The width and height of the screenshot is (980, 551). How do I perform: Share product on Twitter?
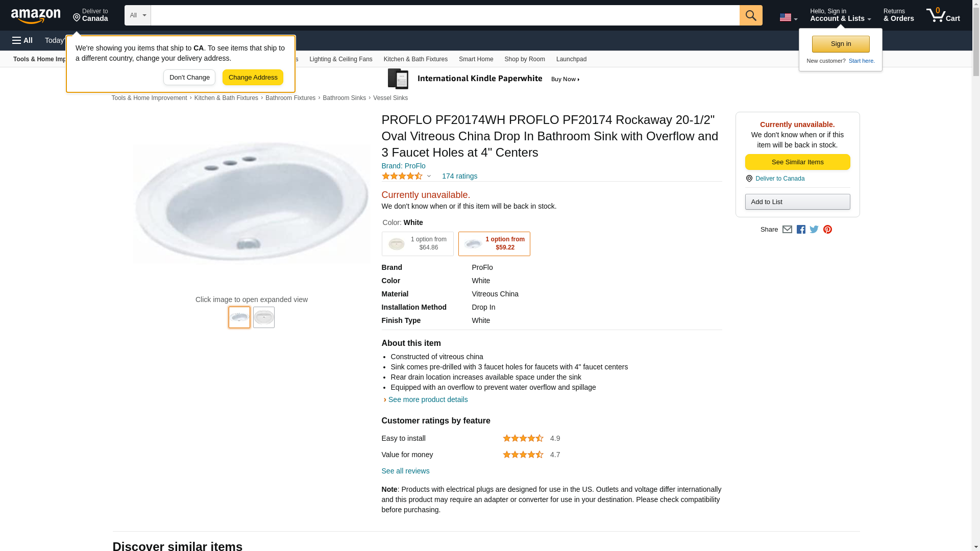814,230
